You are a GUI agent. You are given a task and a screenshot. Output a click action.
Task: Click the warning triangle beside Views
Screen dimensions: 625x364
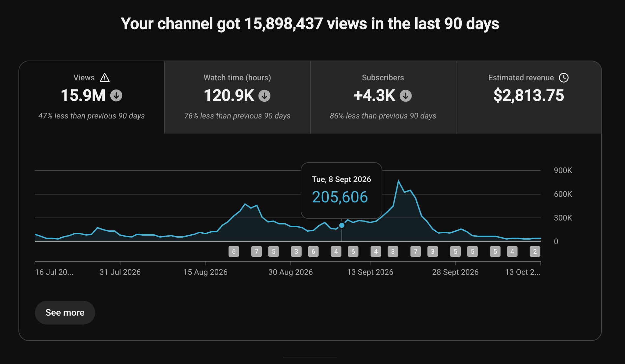105,78
